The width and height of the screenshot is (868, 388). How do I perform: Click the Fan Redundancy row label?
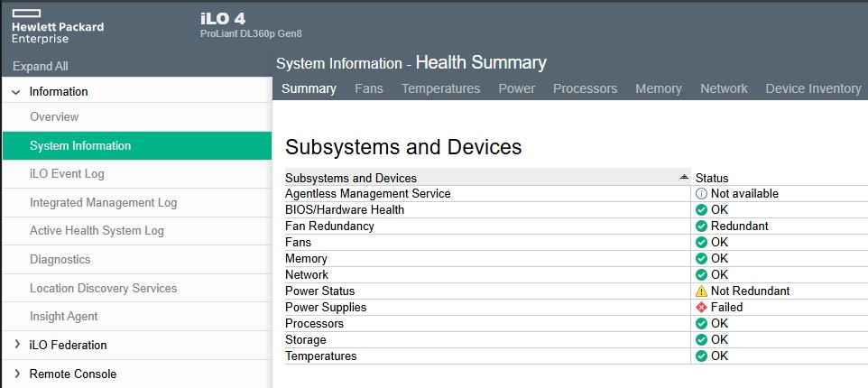pos(329,226)
